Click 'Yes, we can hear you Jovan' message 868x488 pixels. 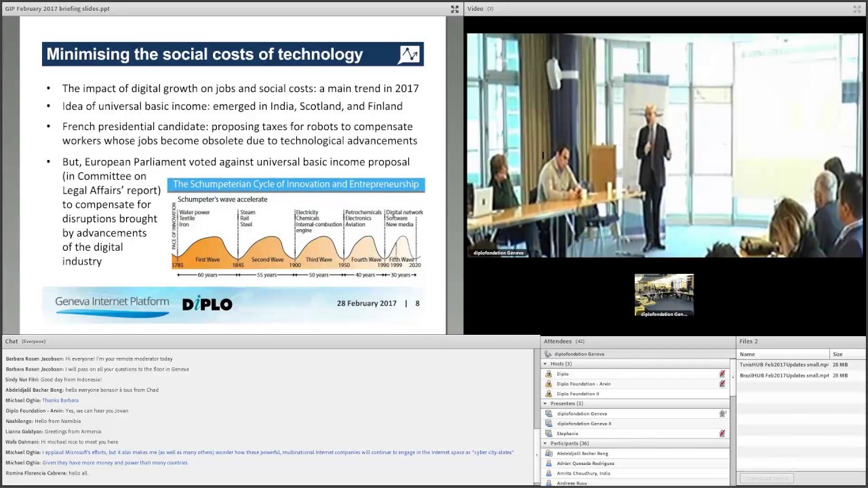click(x=97, y=411)
